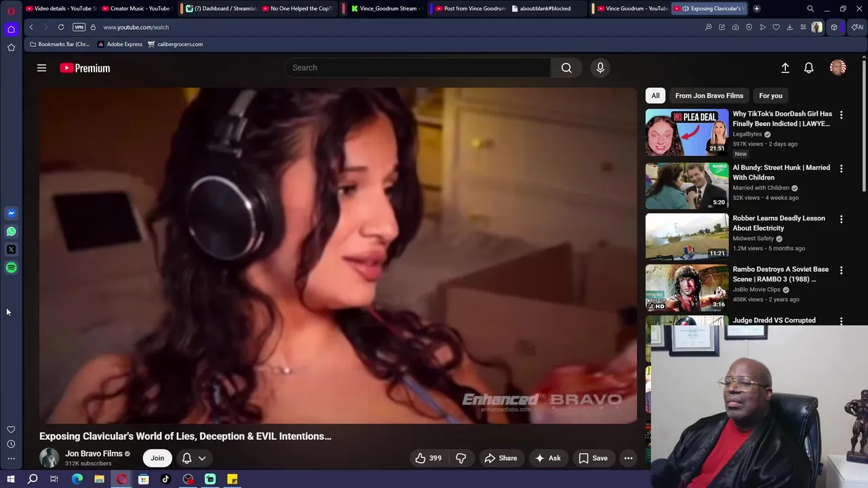The width and height of the screenshot is (868, 488).
Task: Switch to 'Creator Music - YouTube' tab
Action: click(x=138, y=9)
